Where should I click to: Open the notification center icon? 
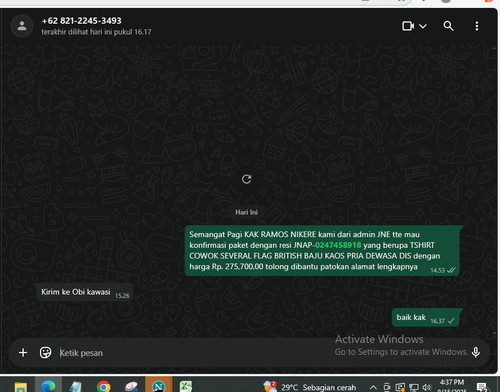[x=482, y=387]
